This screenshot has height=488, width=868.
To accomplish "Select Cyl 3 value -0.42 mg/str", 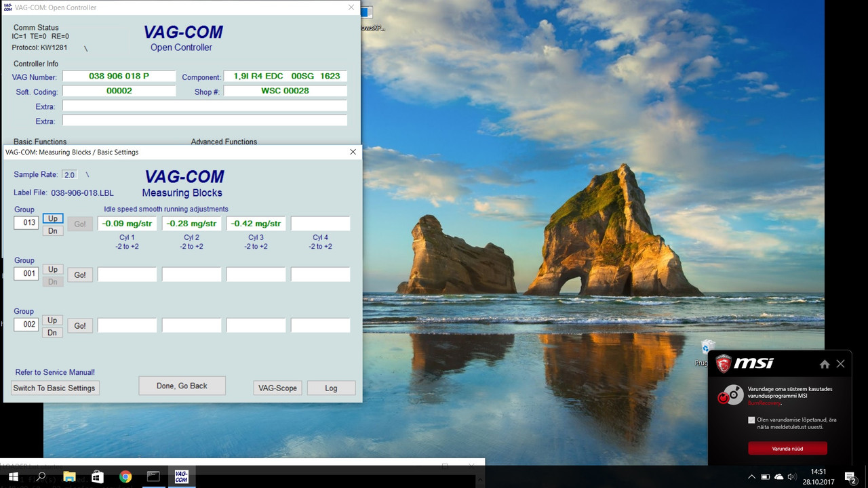I will [x=256, y=224].
